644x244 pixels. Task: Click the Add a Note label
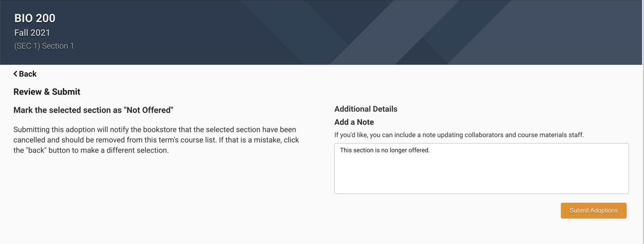(x=354, y=122)
